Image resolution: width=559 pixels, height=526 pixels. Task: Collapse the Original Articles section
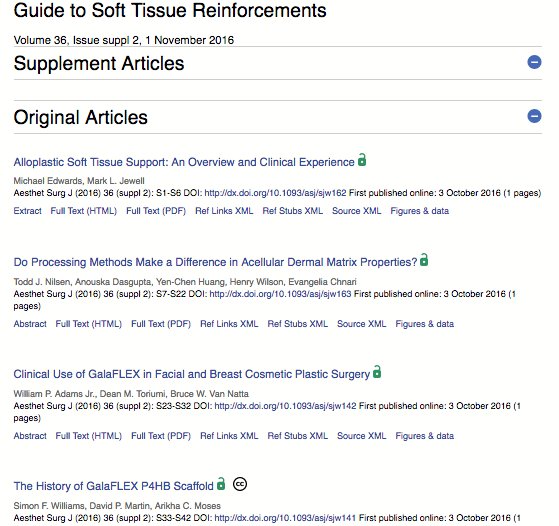coord(534,116)
